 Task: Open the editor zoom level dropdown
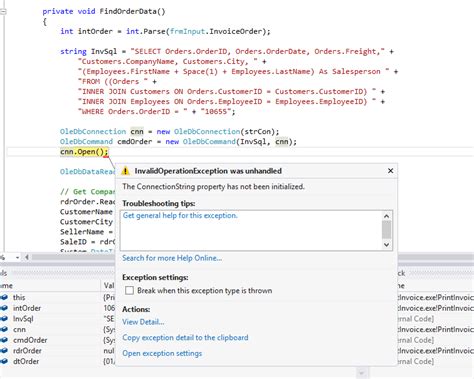pos(17,257)
